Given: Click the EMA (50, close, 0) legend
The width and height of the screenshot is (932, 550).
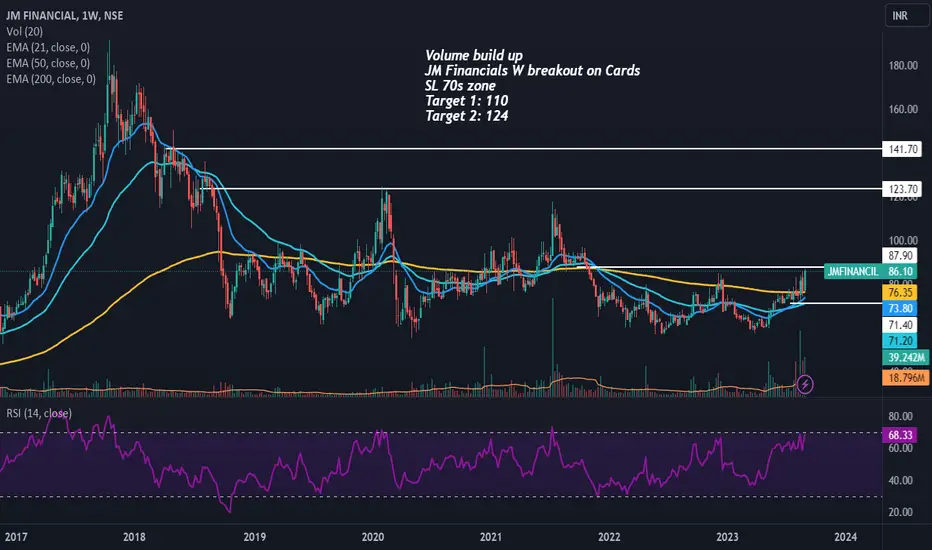Looking at the screenshot, I should (x=48, y=63).
